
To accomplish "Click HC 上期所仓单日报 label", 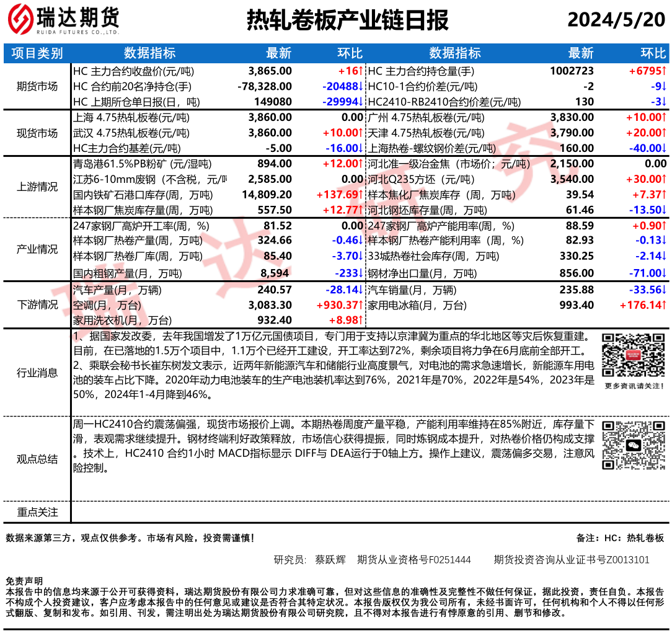I will coord(136,102).
